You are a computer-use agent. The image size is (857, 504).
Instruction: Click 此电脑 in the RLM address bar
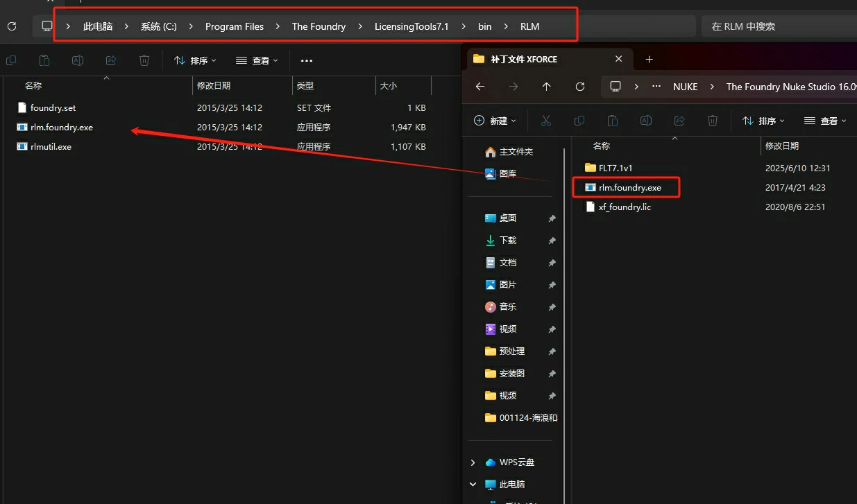pyautogui.click(x=98, y=26)
